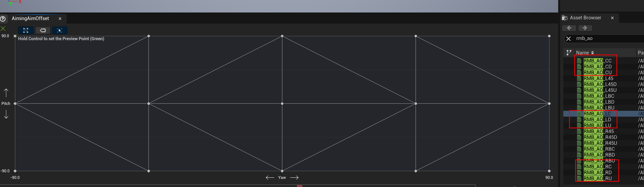
Task: Click the bottom-center grid sample point
Action: click(x=282, y=171)
